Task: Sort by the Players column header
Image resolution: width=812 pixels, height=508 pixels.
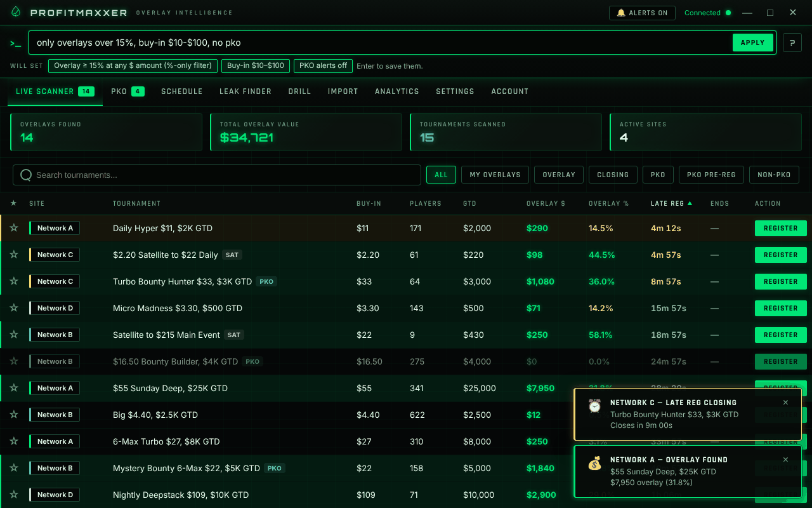Action: (426, 204)
